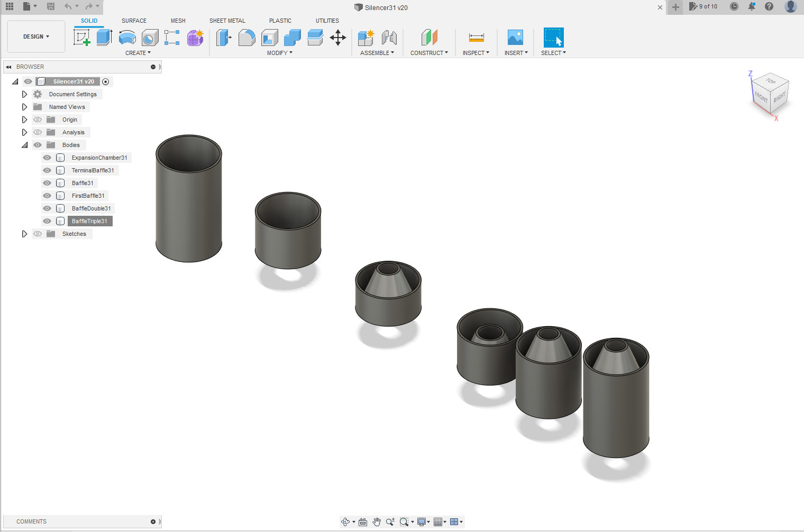Select the Move/Copy tool

[x=338, y=38]
